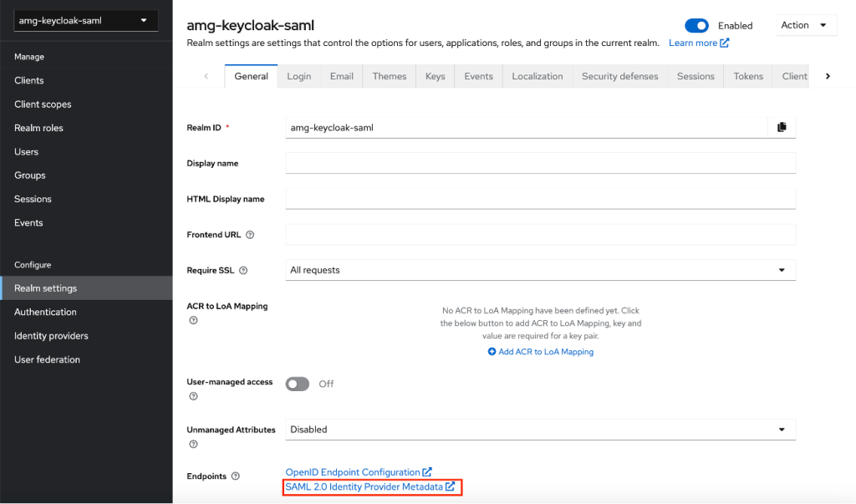
Task: Switch to the Events tab
Action: click(479, 76)
